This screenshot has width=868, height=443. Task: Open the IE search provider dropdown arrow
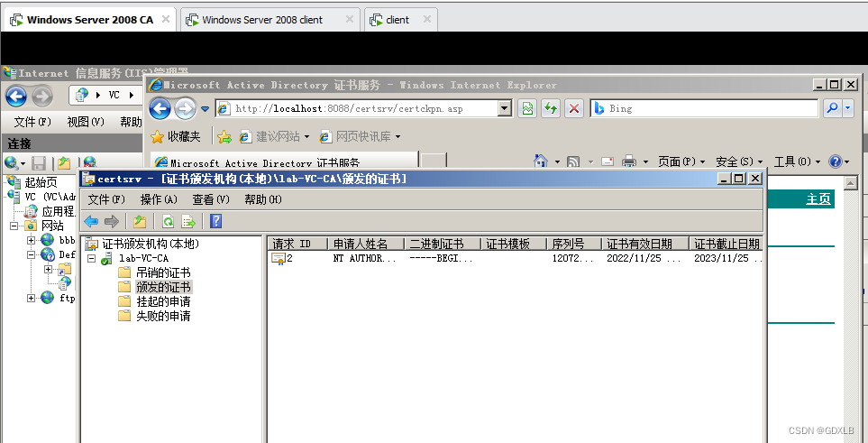tap(848, 108)
